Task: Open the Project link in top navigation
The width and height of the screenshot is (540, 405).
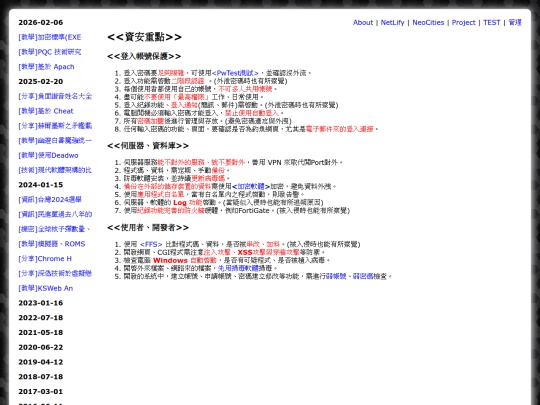Action: coord(463,23)
